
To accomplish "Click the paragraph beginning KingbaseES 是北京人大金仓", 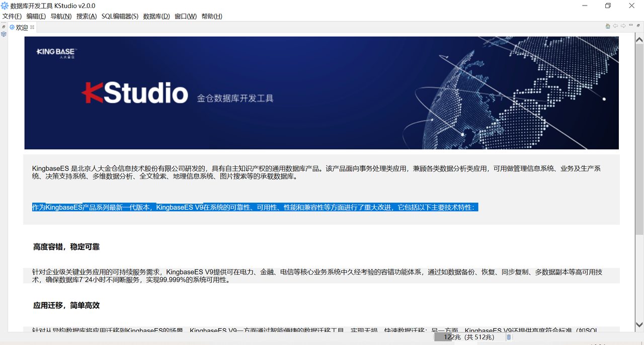I will [316, 172].
